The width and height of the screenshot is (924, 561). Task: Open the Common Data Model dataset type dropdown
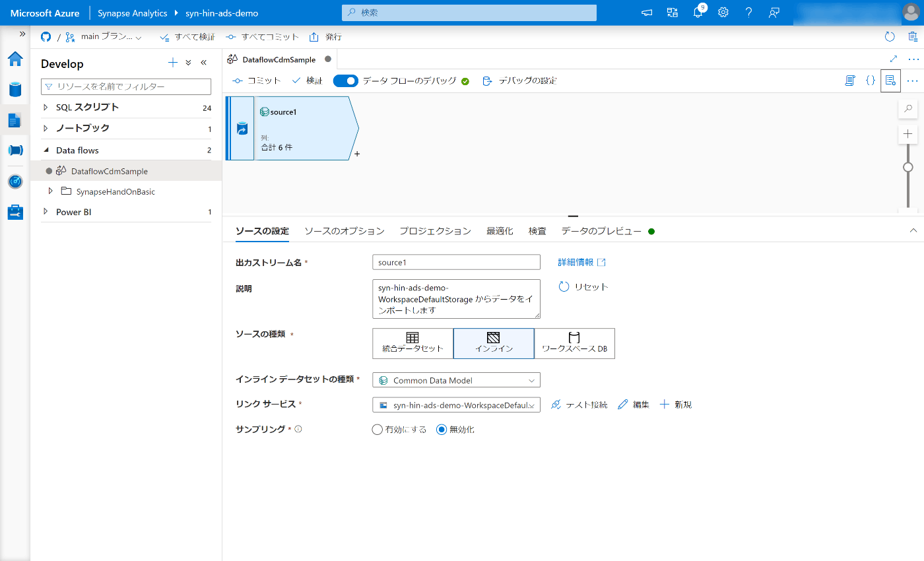pyautogui.click(x=456, y=380)
